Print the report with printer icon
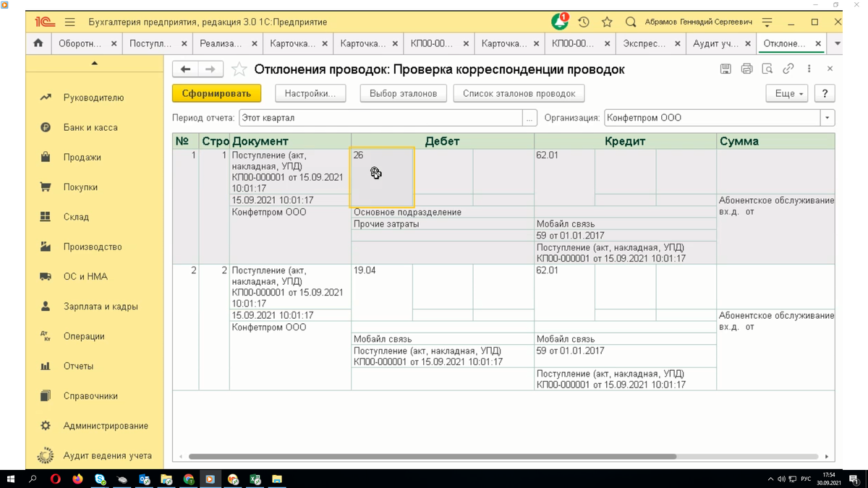This screenshot has height=488, width=868. tap(746, 69)
